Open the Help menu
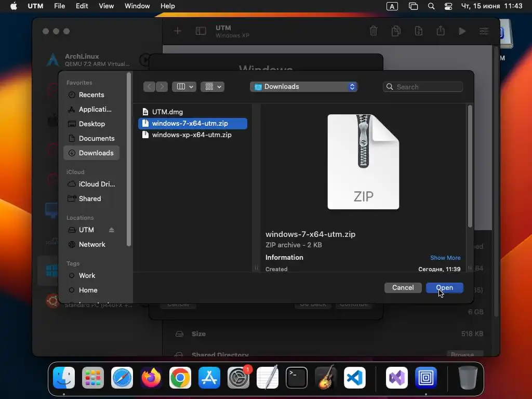Image resolution: width=532 pixels, height=399 pixels. tap(168, 6)
